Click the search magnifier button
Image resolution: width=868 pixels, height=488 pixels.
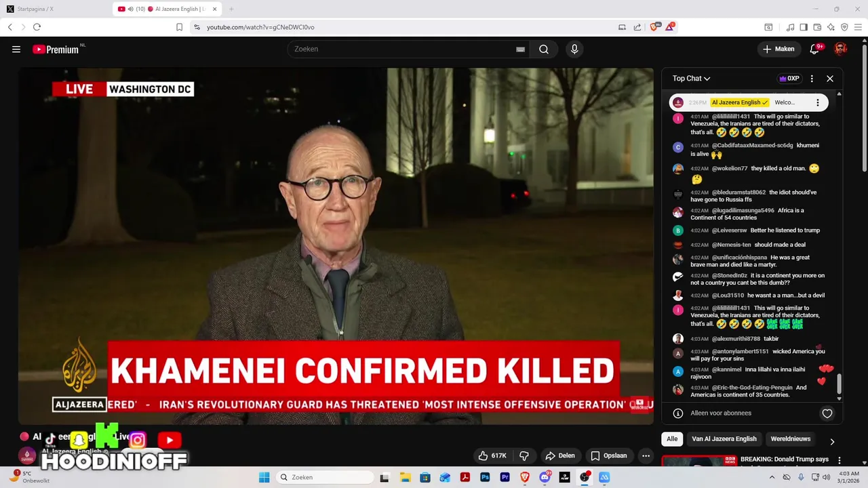coord(544,49)
